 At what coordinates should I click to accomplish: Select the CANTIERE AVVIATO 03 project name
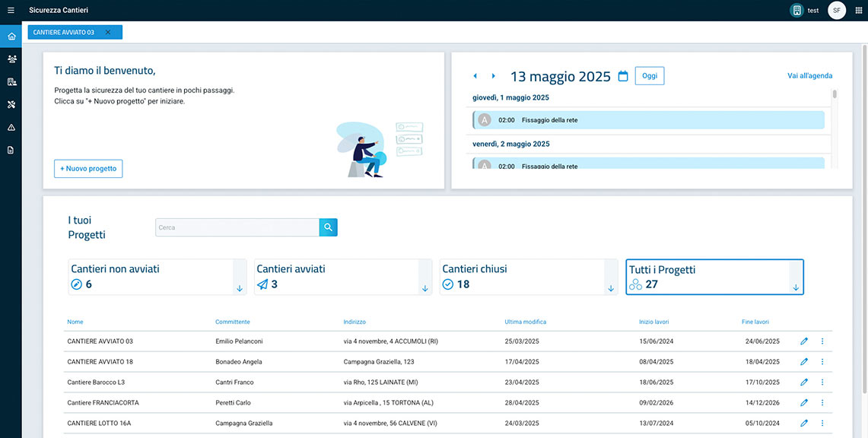point(100,341)
